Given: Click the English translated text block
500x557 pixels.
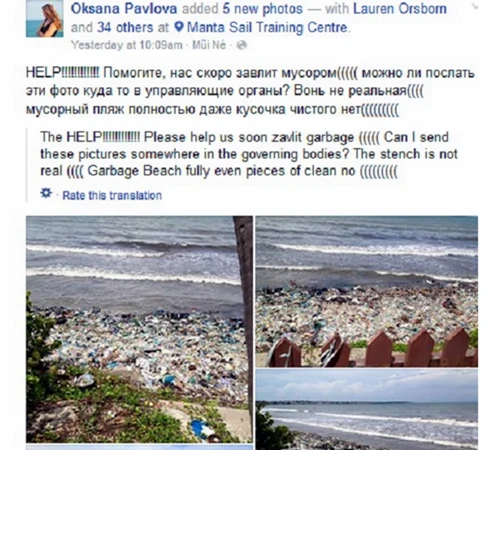Looking at the screenshot, I should [x=249, y=154].
